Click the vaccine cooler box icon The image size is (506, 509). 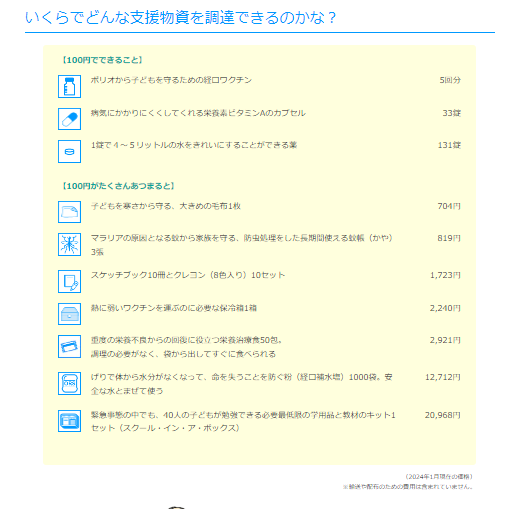coord(69,314)
